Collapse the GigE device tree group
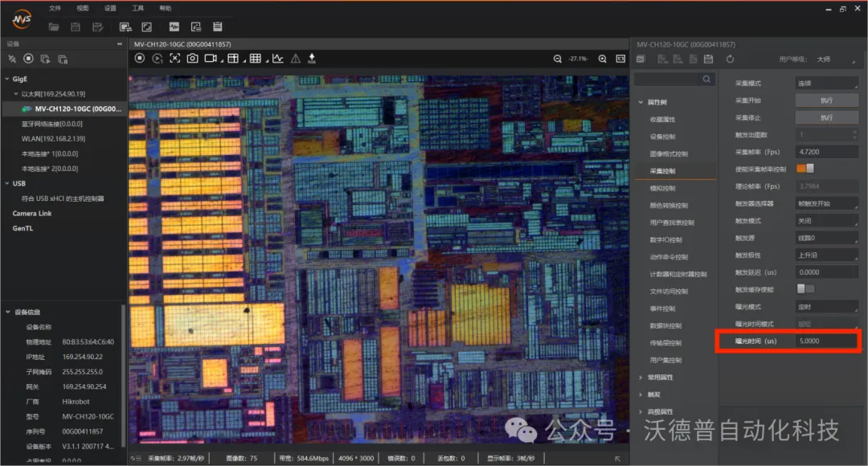Image resolution: width=868 pixels, height=466 pixels. (x=6, y=80)
